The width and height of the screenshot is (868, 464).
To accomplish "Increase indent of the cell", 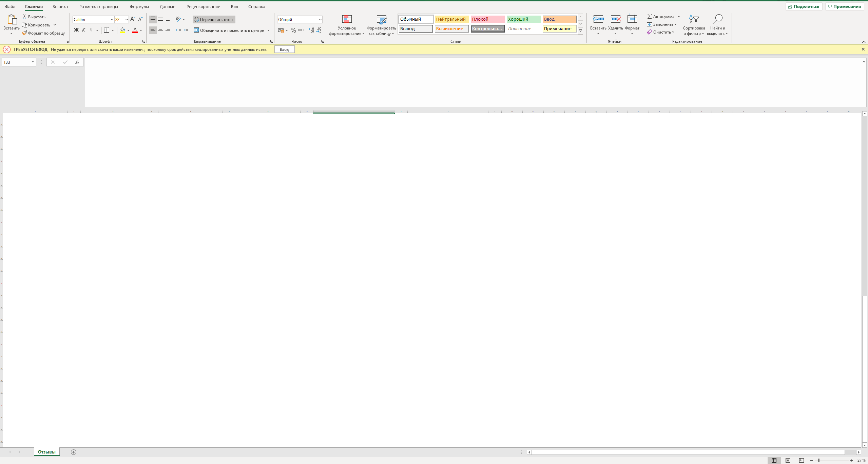I will (186, 30).
